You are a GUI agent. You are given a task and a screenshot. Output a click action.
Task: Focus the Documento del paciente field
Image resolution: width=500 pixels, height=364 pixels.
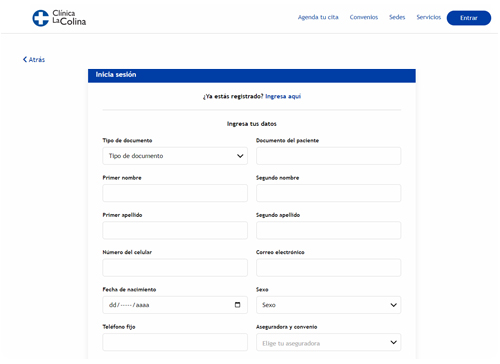(x=329, y=156)
